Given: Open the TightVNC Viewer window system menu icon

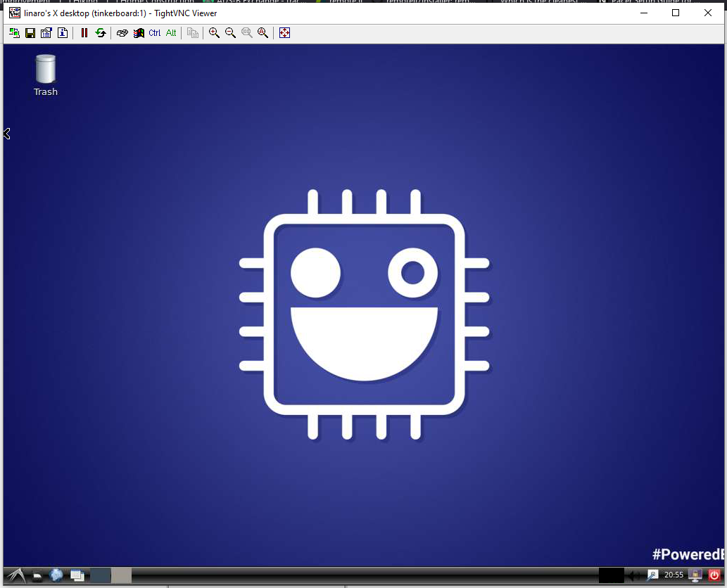Looking at the screenshot, I should tap(15, 13).
